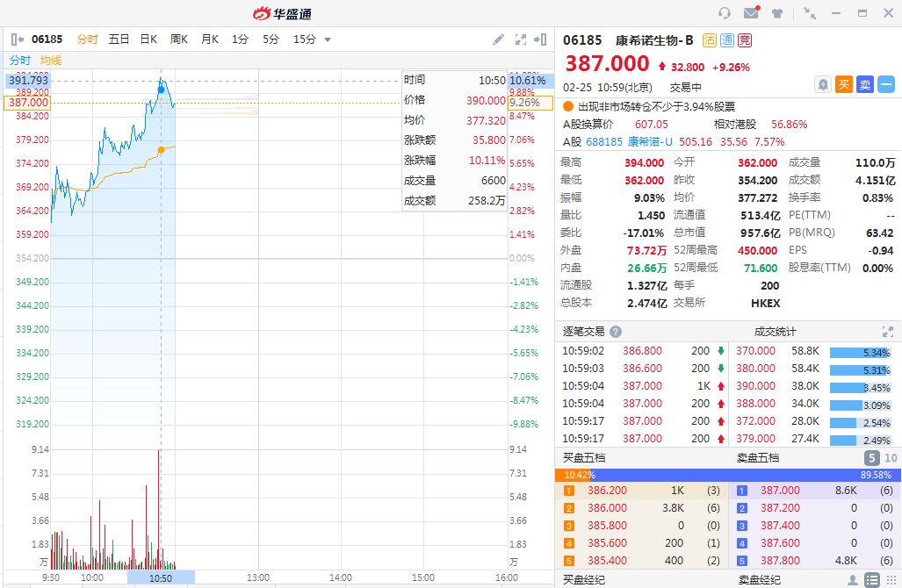Click the buy/sell ratio bar

tap(728, 475)
